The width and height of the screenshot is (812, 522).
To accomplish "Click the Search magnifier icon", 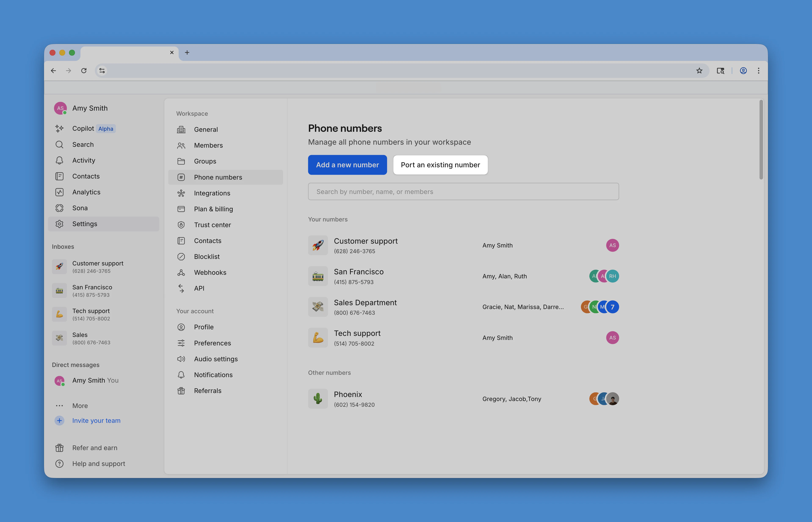I will pyautogui.click(x=59, y=144).
